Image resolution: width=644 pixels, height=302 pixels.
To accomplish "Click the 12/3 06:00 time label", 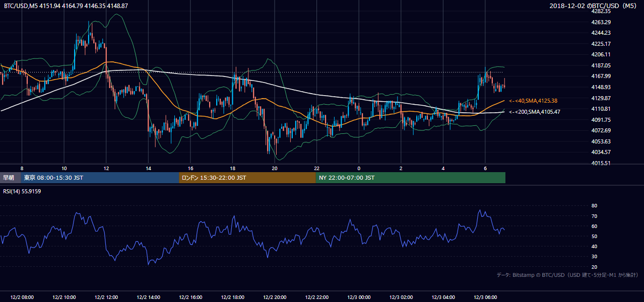I will click(x=485, y=297).
